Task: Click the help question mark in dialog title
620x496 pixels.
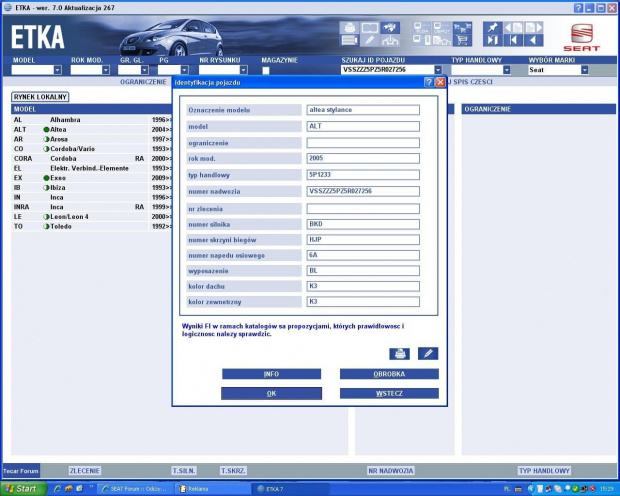Action: coord(429,82)
